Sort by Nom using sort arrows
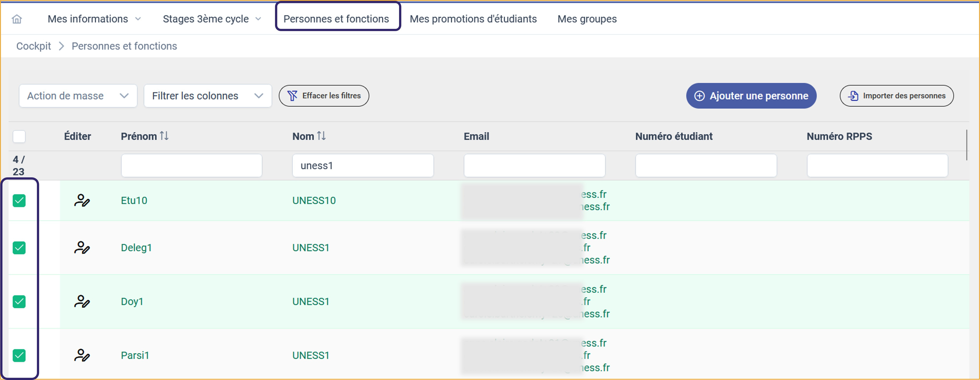Image resolution: width=980 pixels, height=380 pixels. [x=321, y=136]
